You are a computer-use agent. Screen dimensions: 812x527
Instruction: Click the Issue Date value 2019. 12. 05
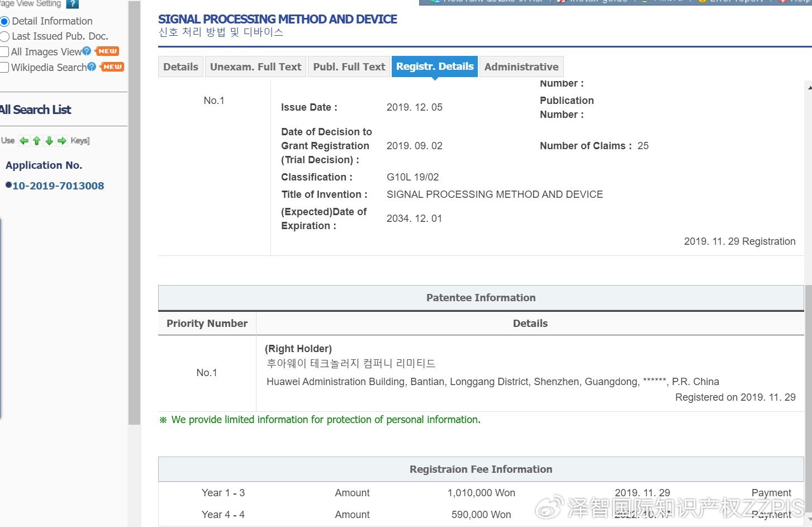(x=415, y=107)
